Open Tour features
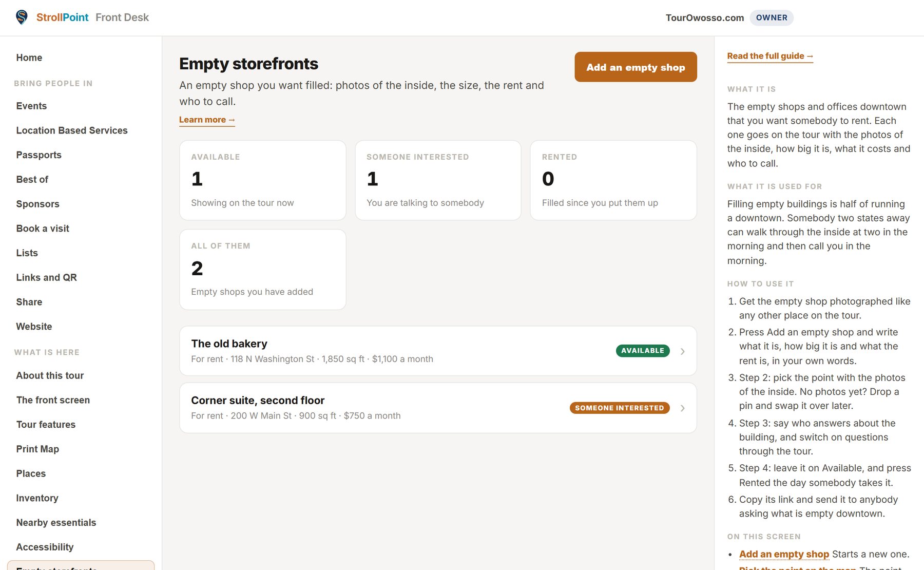The width and height of the screenshot is (924, 570). pos(46,425)
